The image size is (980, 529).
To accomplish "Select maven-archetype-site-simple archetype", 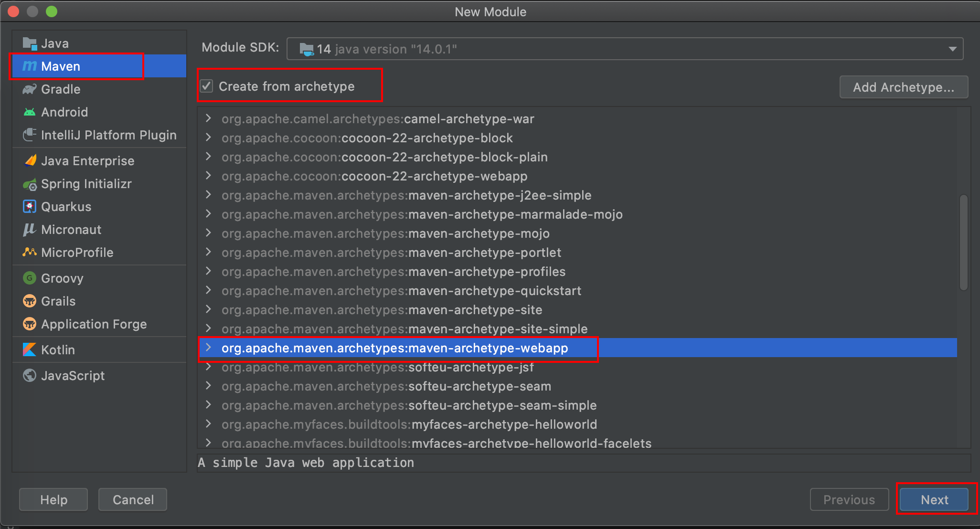I will (x=577, y=328).
